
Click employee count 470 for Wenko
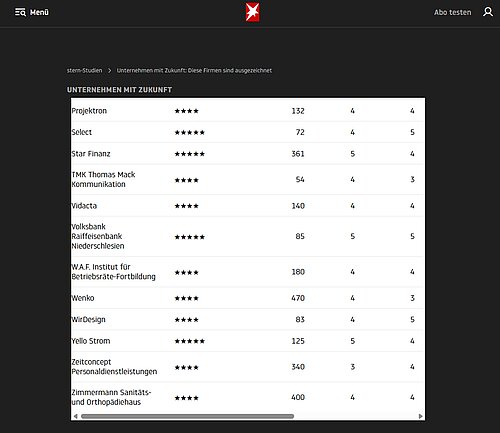pyautogui.click(x=298, y=298)
